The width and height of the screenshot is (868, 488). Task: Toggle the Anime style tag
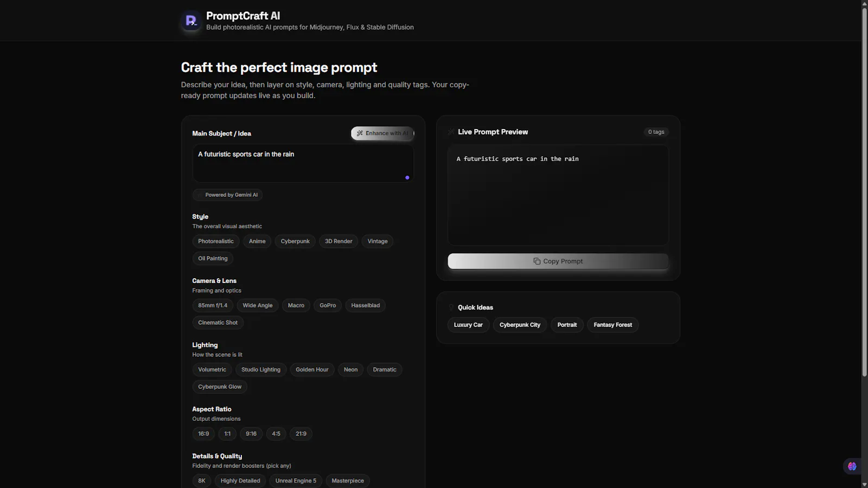(x=257, y=241)
